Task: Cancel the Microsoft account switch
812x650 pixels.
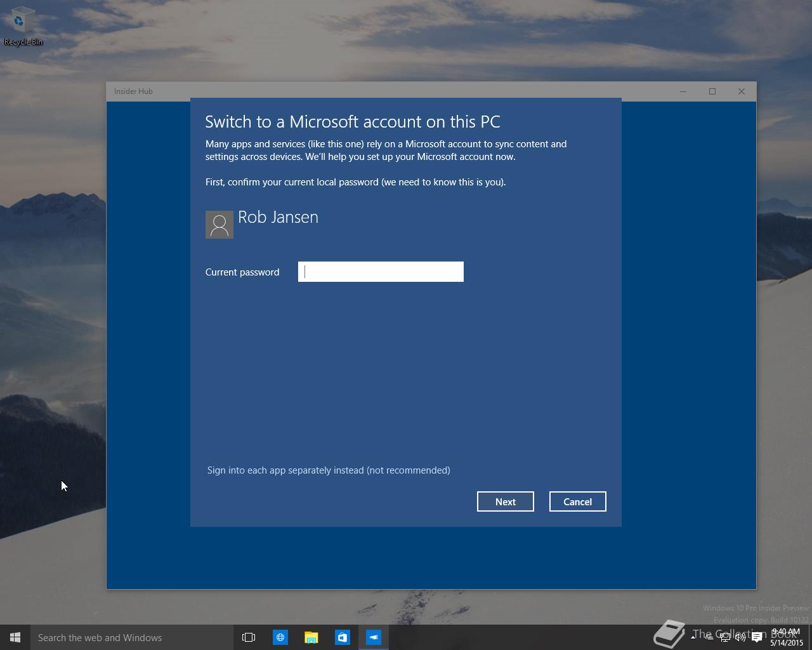Action: coord(578,501)
